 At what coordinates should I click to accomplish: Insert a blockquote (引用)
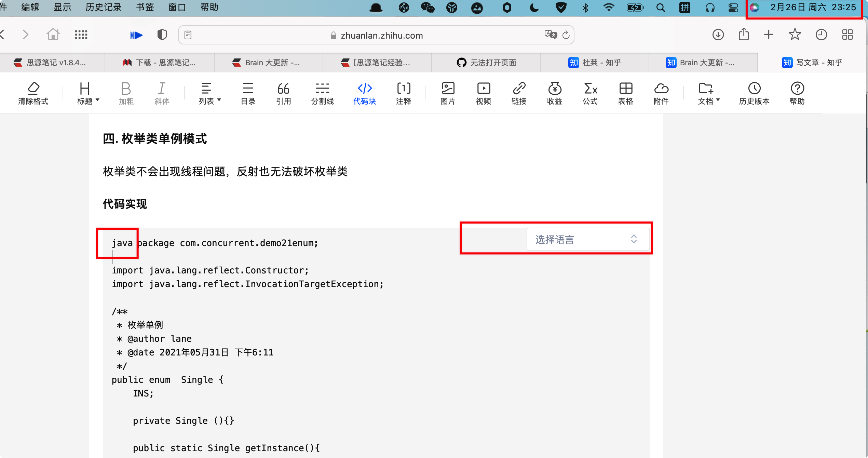(x=283, y=93)
